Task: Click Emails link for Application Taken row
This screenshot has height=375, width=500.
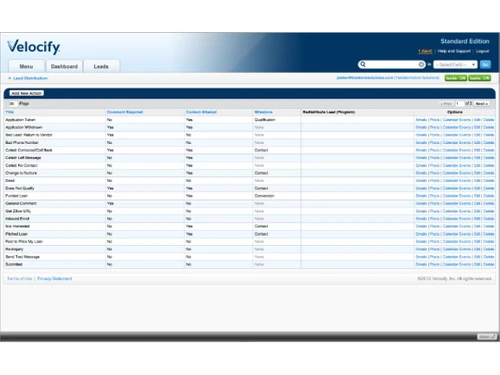Action: (x=421, y=120)
